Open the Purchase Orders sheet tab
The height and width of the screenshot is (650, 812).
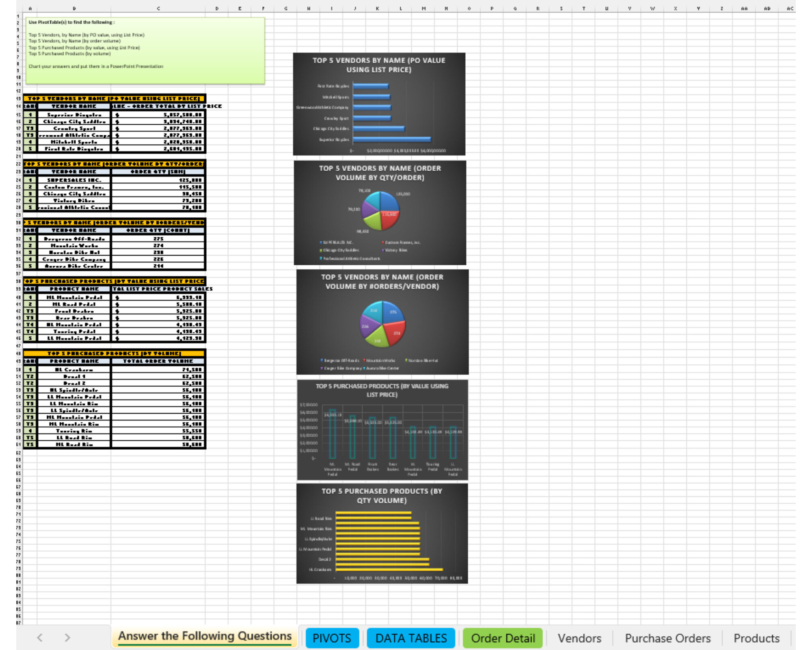[667, 638]
